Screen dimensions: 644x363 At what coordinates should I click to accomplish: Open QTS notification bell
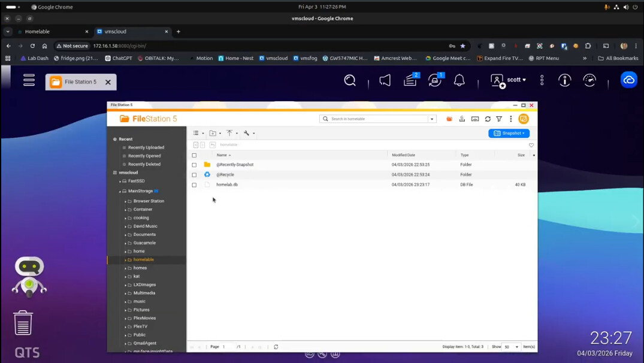tap(459, 80)
